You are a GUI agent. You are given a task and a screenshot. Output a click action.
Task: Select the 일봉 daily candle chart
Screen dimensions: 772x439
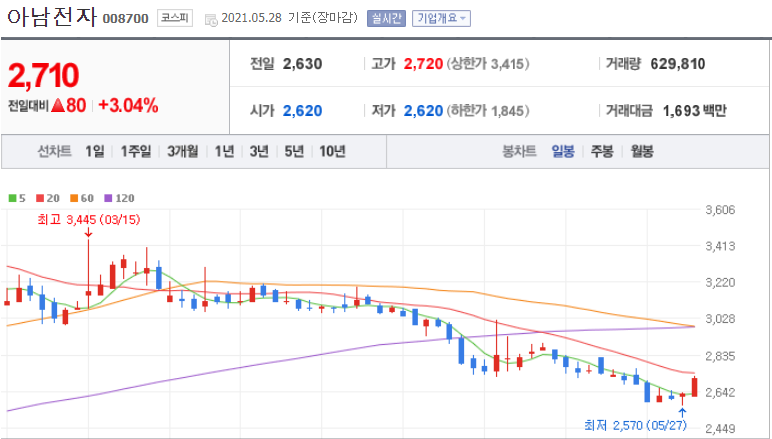click(563, 151)
